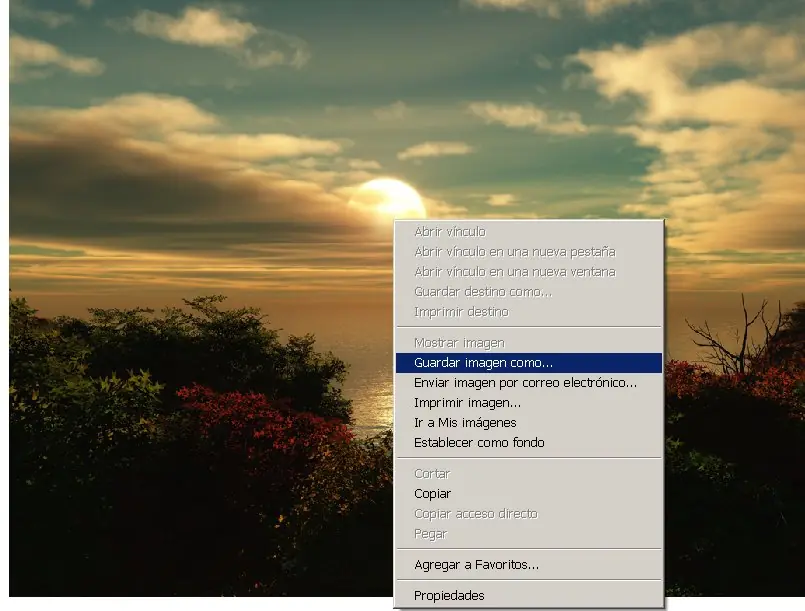Click greyed Pegar entry
Screen dimensions: 805x611
(528, 534)
